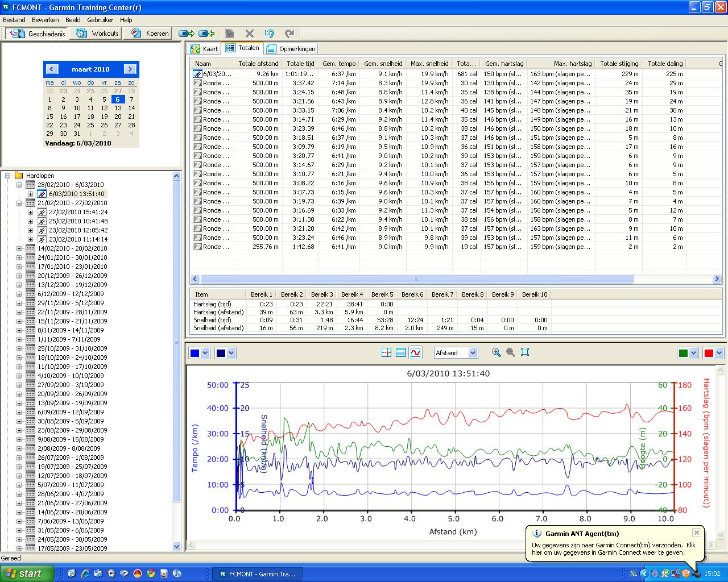Expand hidden system tray icons
Image resolution: width=728 pixels, height=582 pixels.
pyautogui.click(x=644, y=573)
